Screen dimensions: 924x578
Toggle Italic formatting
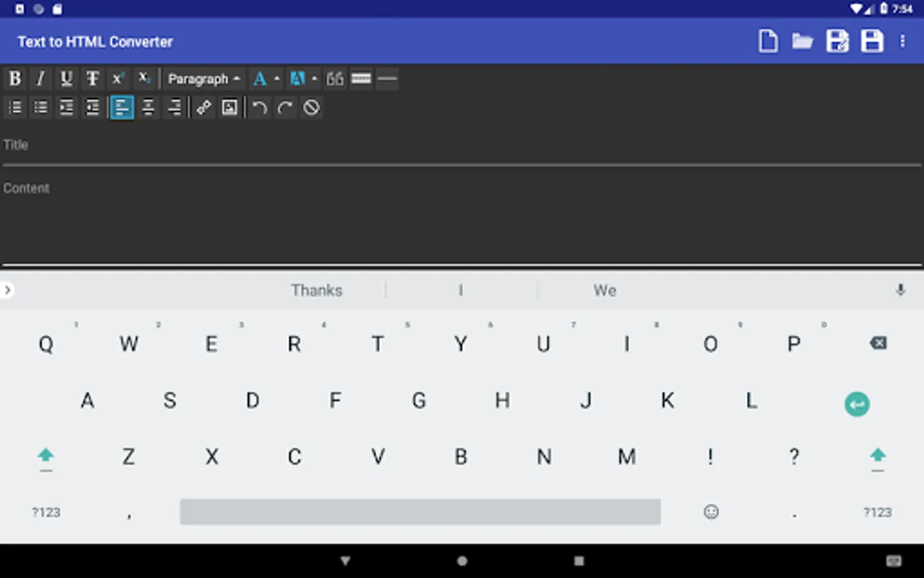coord(40,79)
